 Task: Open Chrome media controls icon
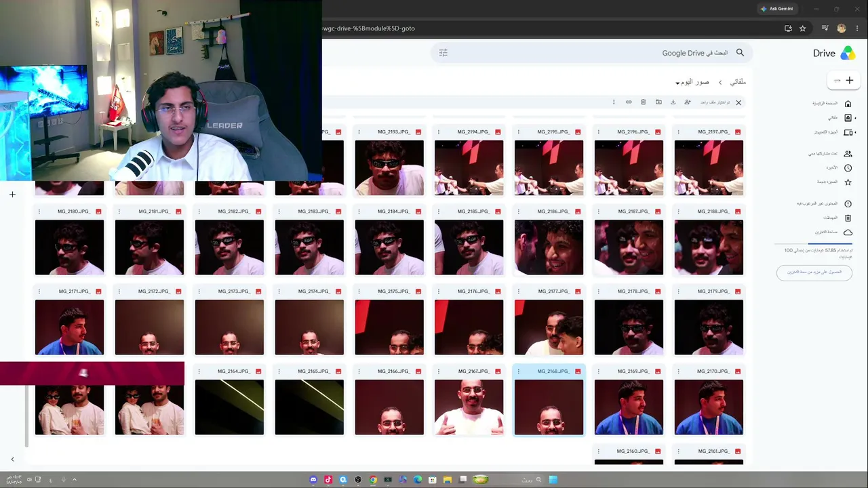(x=825, y=28)
